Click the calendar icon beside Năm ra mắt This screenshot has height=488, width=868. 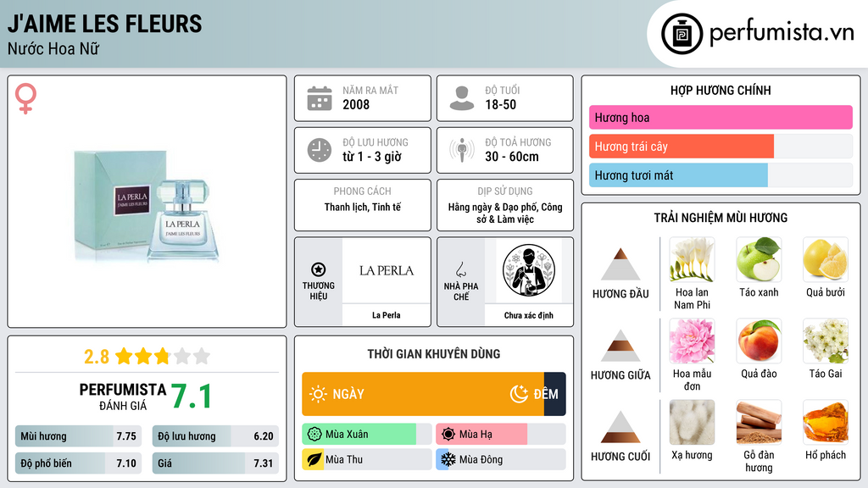coord(320,98)
